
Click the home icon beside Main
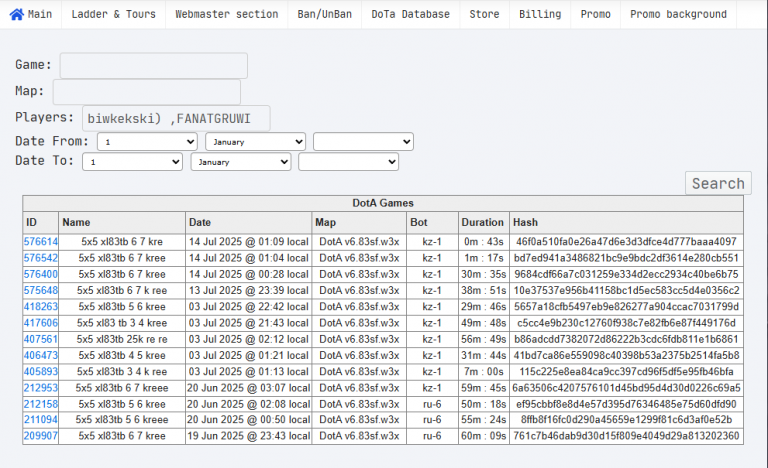coord(17,14)
